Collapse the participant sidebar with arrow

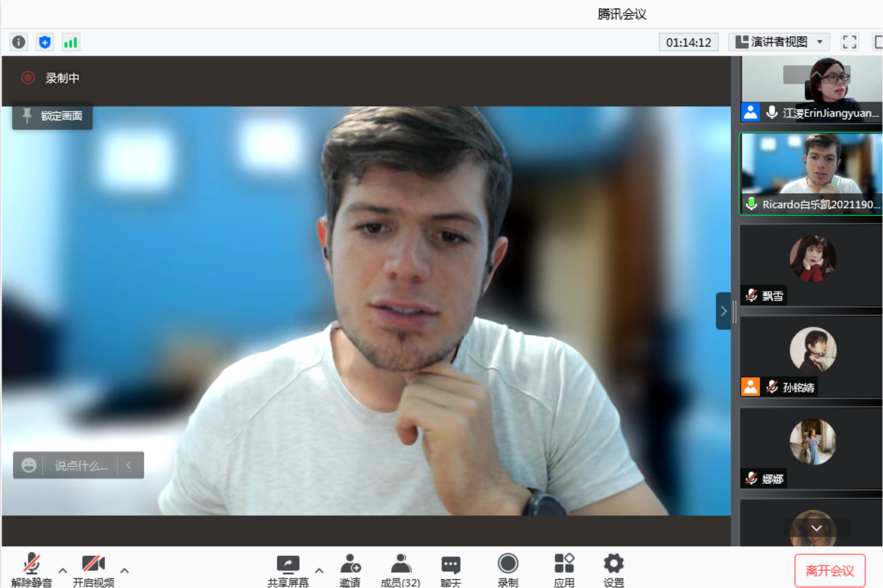(723, 311)
